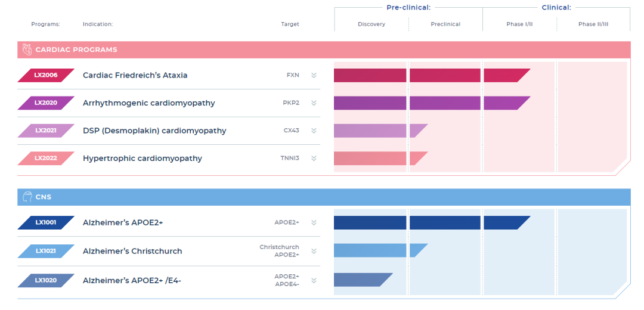Viewport: 644px width, 310px height.
Task: Click the Discovery column header
Action: coord(371,24)
